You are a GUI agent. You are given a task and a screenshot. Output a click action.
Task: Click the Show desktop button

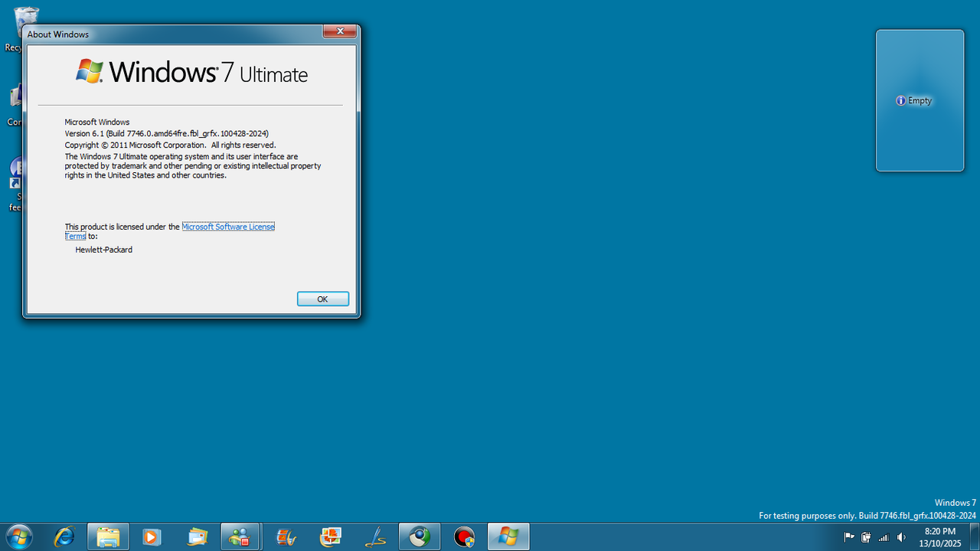pos(974,537)
